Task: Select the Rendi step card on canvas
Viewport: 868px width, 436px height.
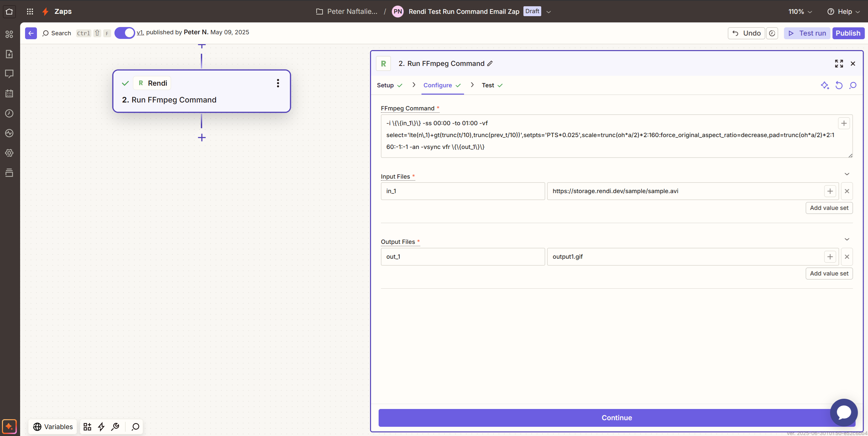Action: pyautogui.click(x=201, y=91)
